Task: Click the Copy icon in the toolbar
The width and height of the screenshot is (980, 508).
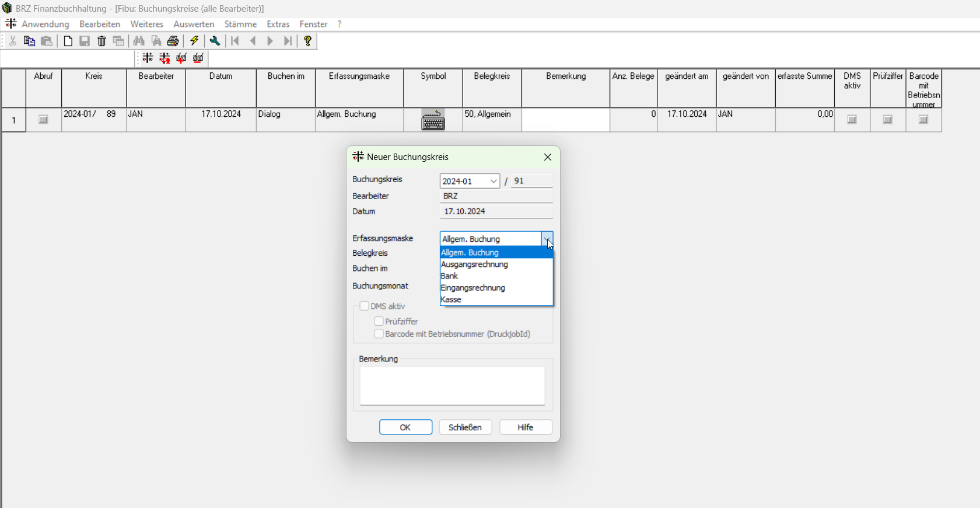Action: tap(30, 41)
